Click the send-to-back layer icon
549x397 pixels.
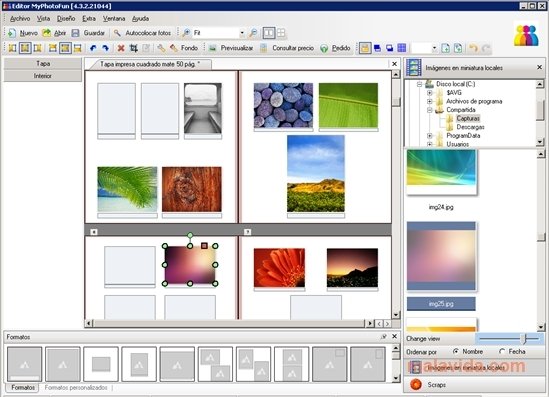click(x=390, y=48)
